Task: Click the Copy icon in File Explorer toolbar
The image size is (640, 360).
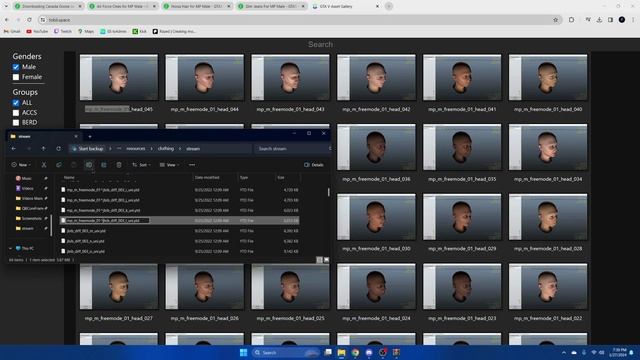Action: [59, 165]
